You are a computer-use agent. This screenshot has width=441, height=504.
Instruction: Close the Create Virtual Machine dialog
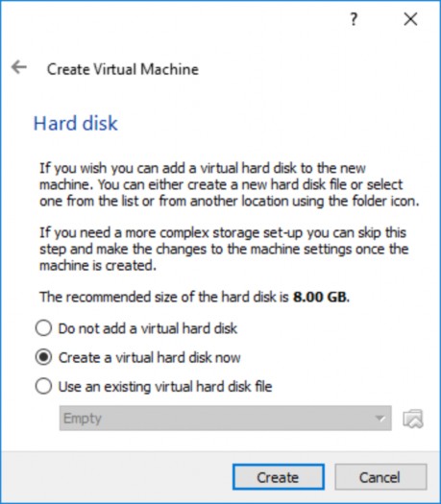[410, 19]
